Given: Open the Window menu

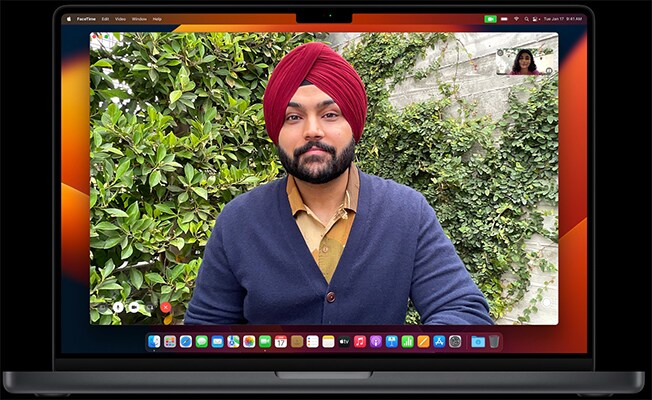Looking at the screenshot, I should tap(139, 18).
